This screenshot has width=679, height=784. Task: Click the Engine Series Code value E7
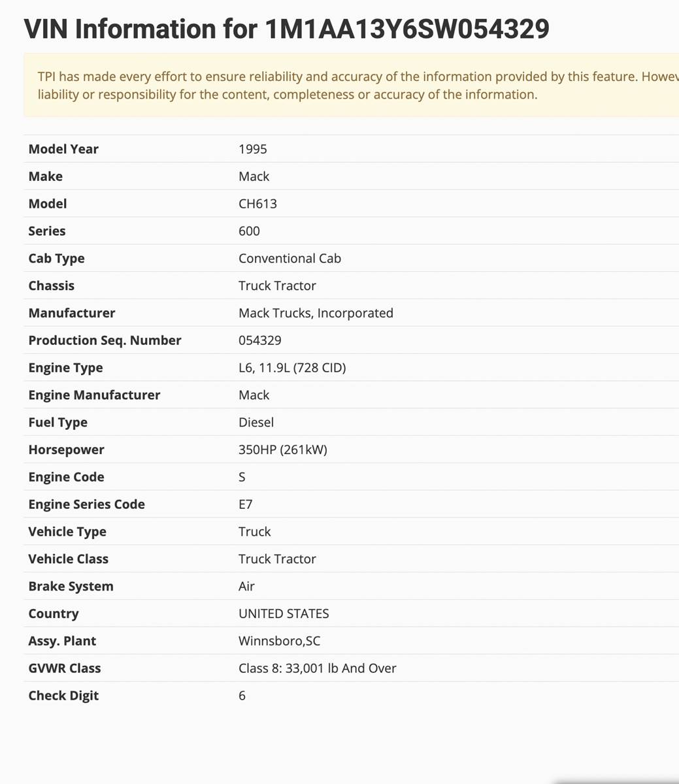(246, 504)
